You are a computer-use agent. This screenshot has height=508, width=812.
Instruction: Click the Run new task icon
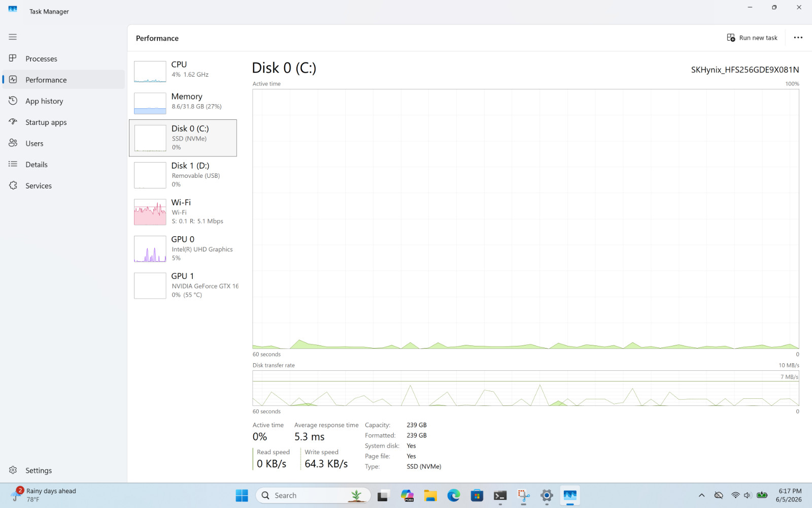pyautogui.click(x=731, y=38)
